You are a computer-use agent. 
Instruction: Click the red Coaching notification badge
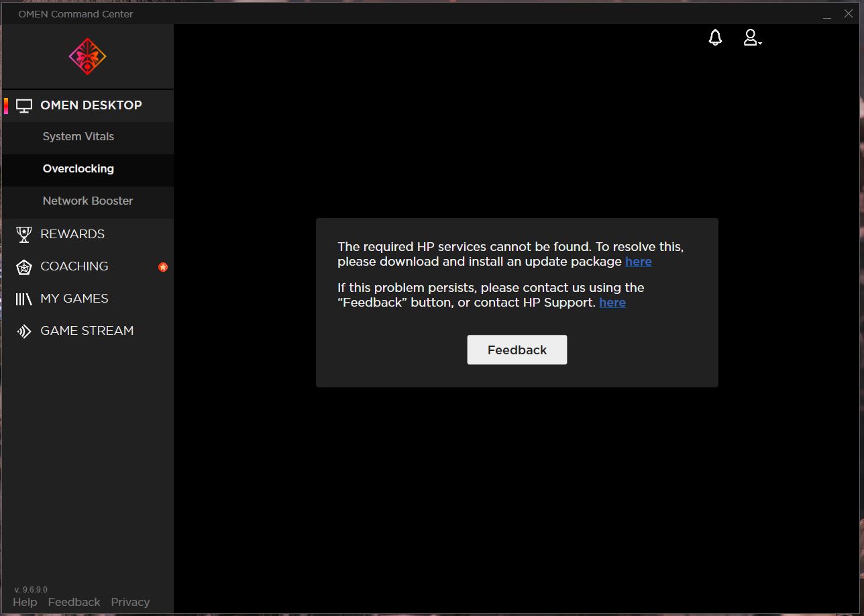click(163, 267)
